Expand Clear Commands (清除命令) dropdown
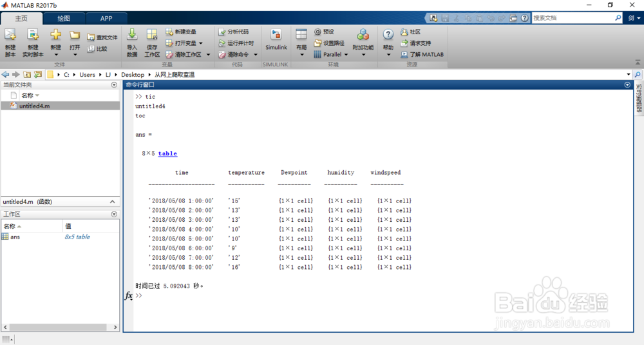Image resolution: width=644 pixels, height=345 pixels. click(256, 55)
